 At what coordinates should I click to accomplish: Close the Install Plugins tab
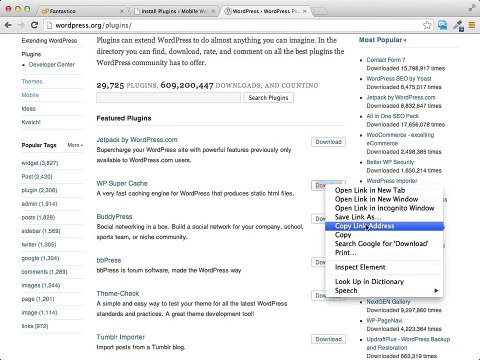[x=213, y=11]
